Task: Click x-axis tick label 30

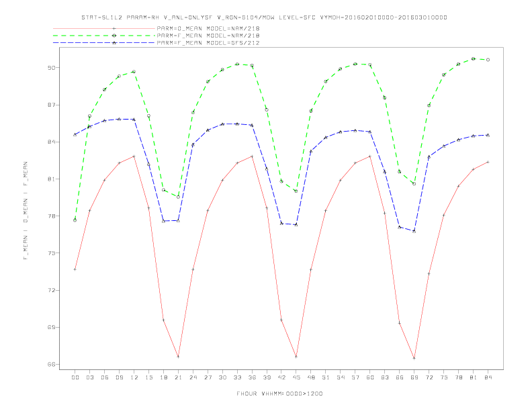Action: 222,377
